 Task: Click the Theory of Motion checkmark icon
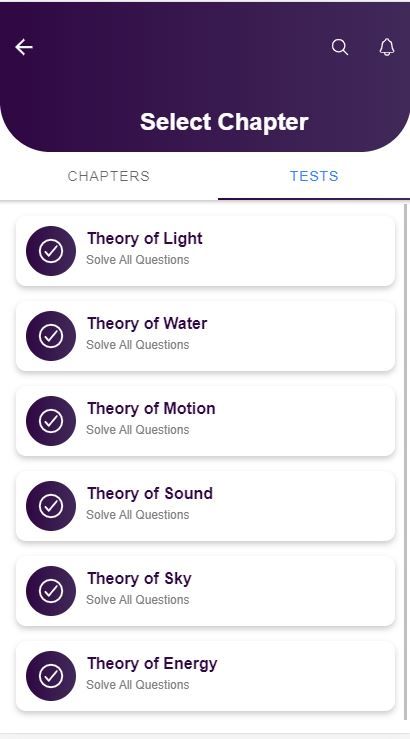[x=51, y=421]
